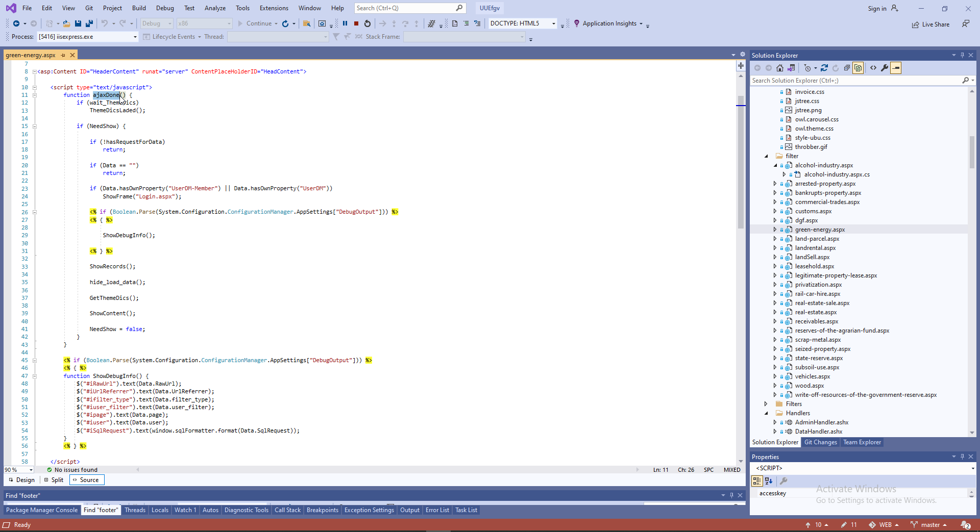Screen dimensions: 980x532
Task: Click the Undo arrow icon
Action: click(105, 23)
